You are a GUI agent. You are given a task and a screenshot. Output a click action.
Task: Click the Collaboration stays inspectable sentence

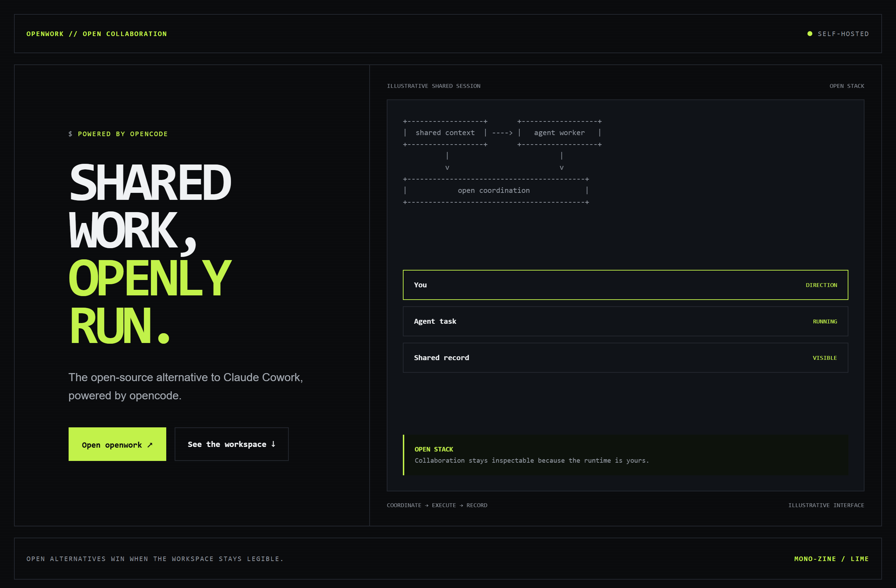coord(532,460)
